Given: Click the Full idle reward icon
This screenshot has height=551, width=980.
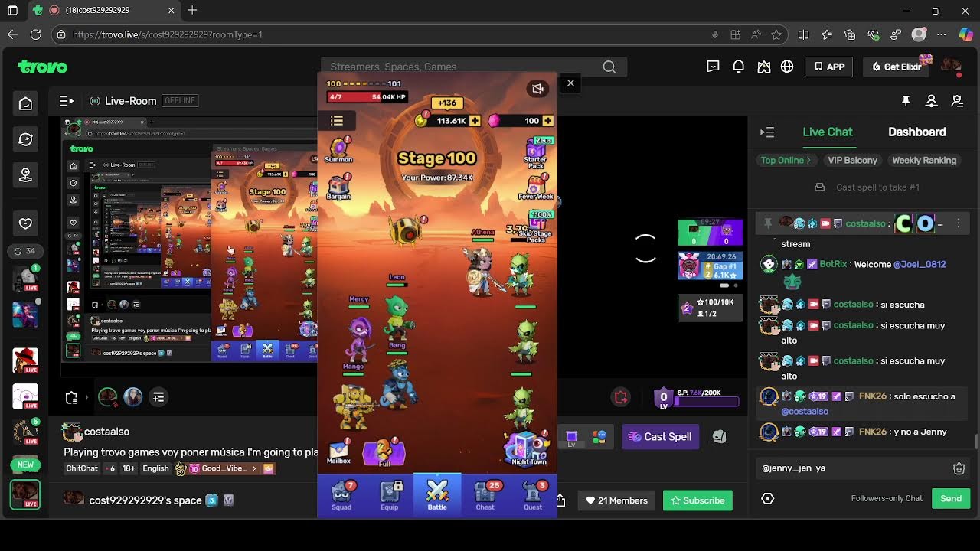Looking at the screenshot, I should pos(384,452).
